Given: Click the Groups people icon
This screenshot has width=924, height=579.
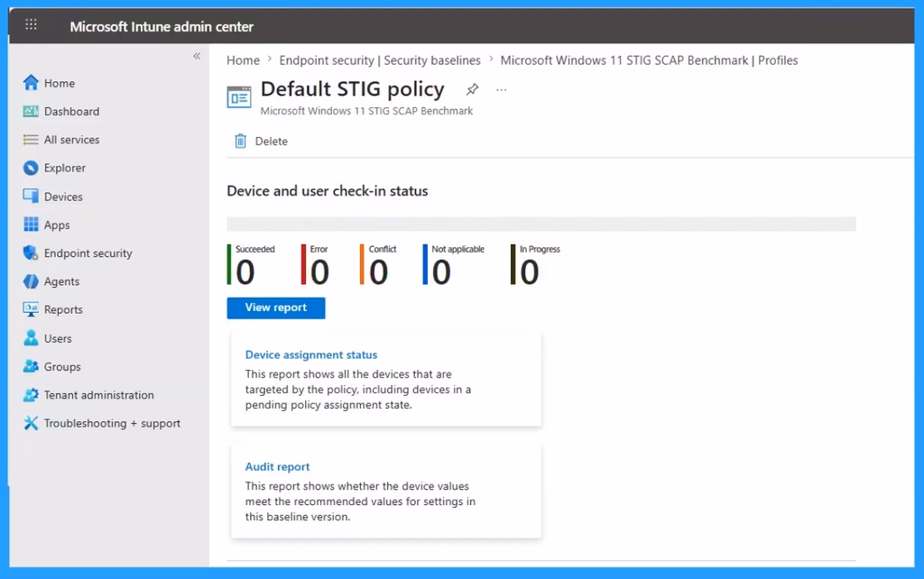Looking at the screenshot, I should click(31, 366).
